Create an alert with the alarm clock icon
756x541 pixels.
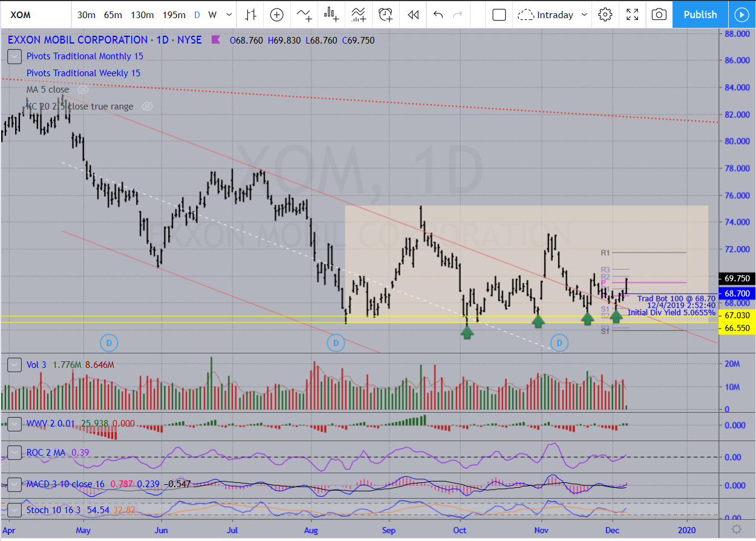tap(385, 15)
